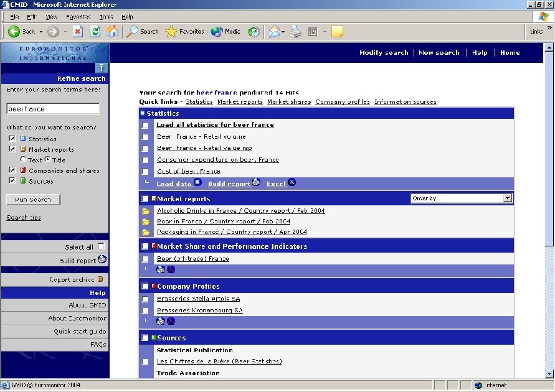Click the Favorites star icon in the toolbar
Viewport: 555px width, 392px height.
[x=170, y=31]
